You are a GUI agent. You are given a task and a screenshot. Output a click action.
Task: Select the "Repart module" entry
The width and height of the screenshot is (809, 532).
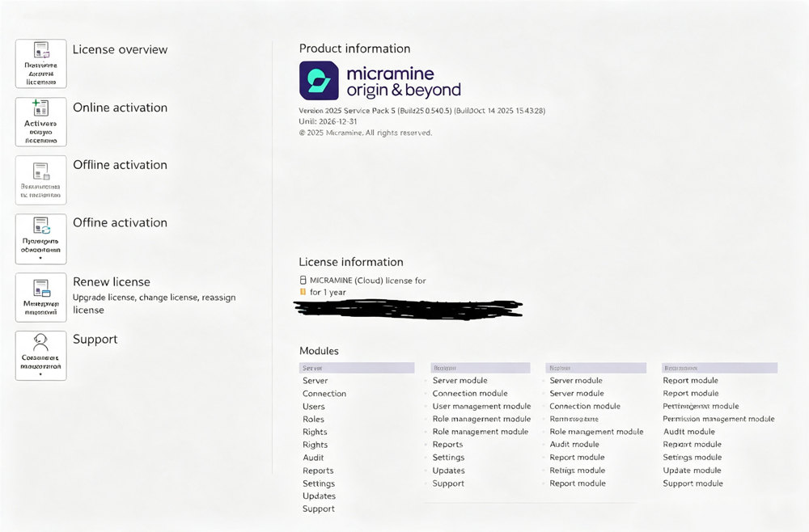[x=692, y=445]
